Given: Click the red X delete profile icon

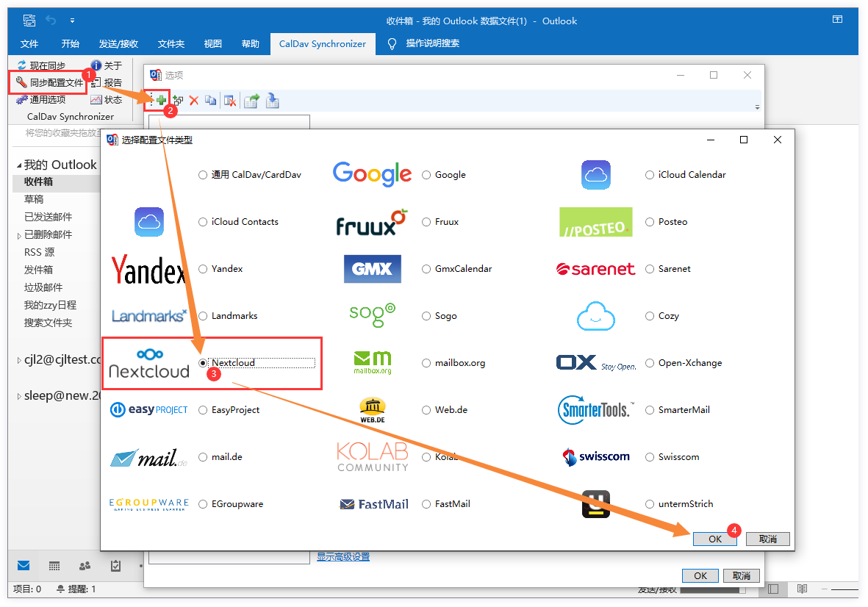Looking at the screenshot, I should coord(194,100).
